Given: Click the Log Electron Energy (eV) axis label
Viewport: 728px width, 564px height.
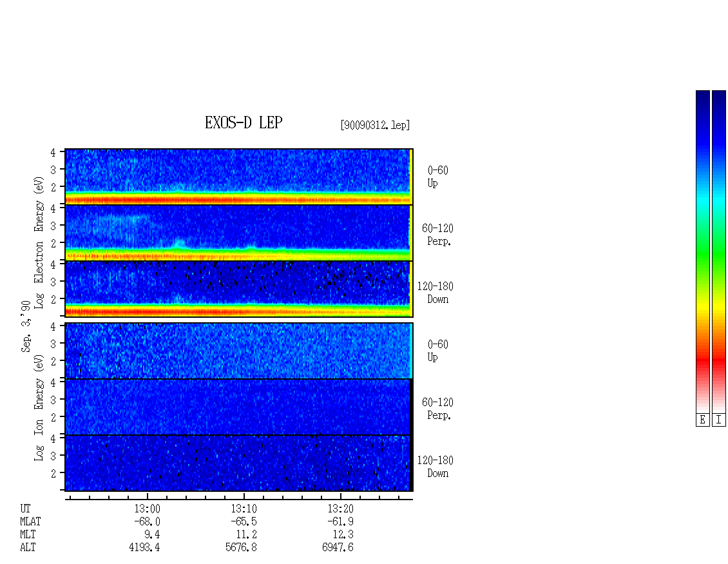Looking at the screenshot, I should tap(39, 242).
